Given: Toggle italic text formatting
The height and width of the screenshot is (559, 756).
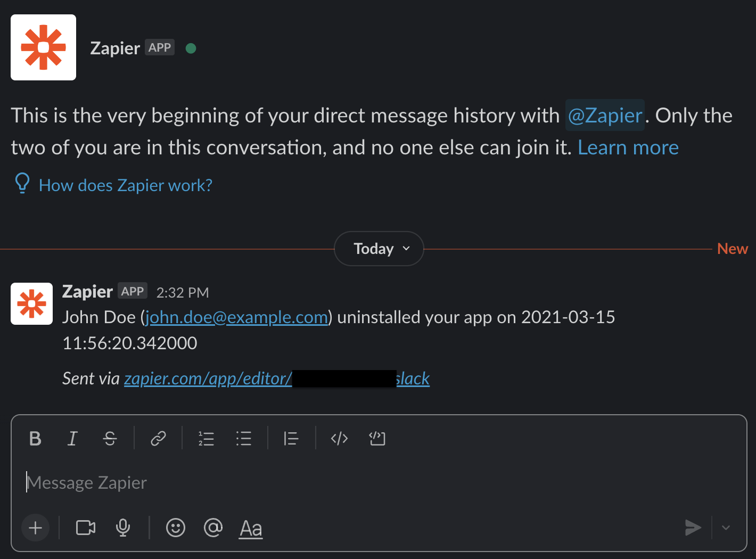Looking at the screenshot, I should [x=73, y=439].
